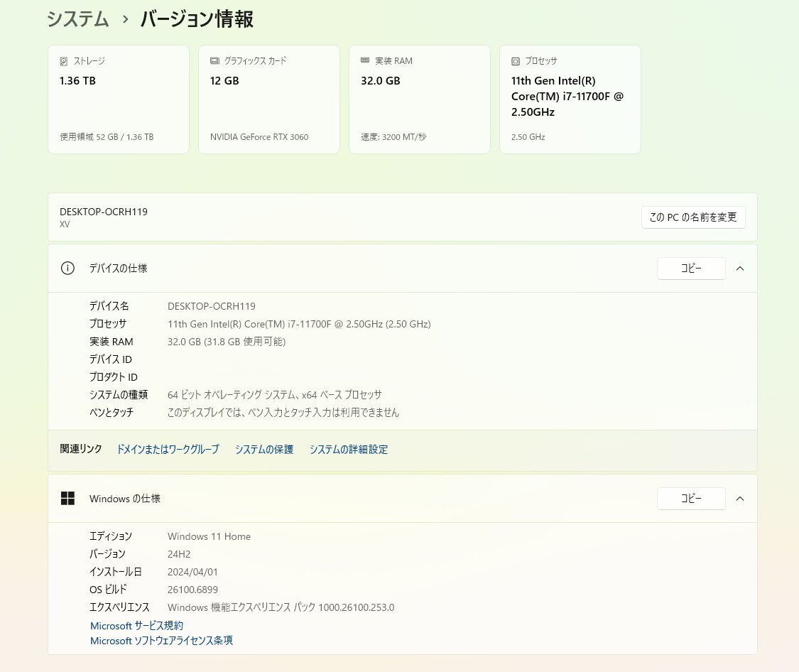Open the Microsoft サービス規約 link
Viewport: 799px width, 672px height.
click(136, 626)
